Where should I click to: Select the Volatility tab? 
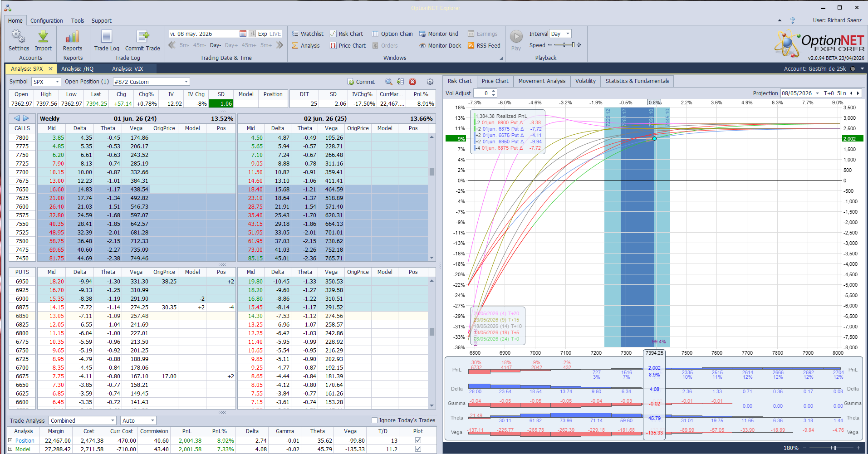point(585,81)
